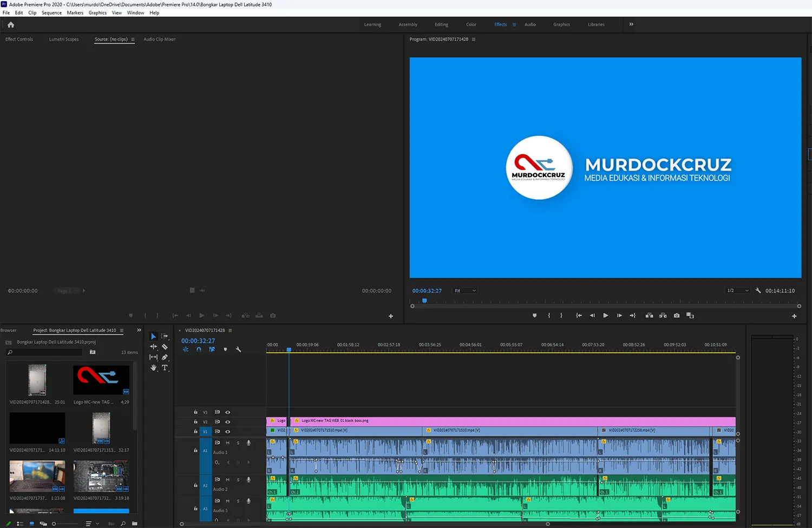812x528 pixels.
Task: Select the Type tool
Action: 165,368
